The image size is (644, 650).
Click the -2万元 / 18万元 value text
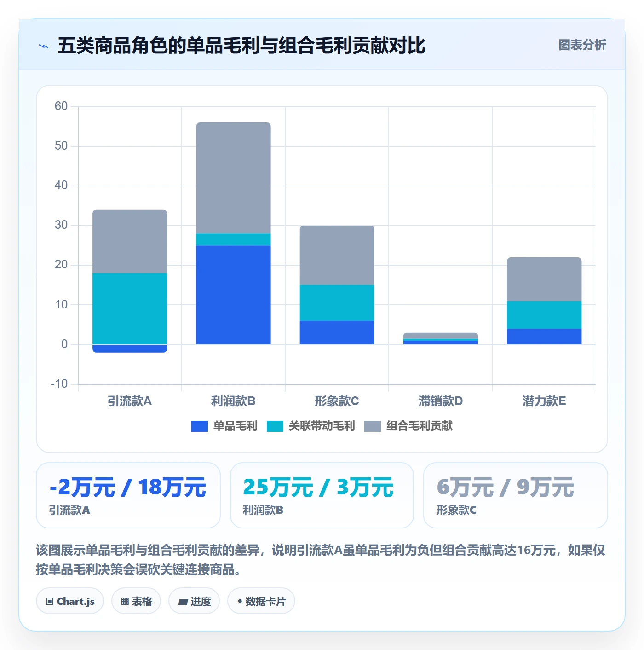pos(128,487)
